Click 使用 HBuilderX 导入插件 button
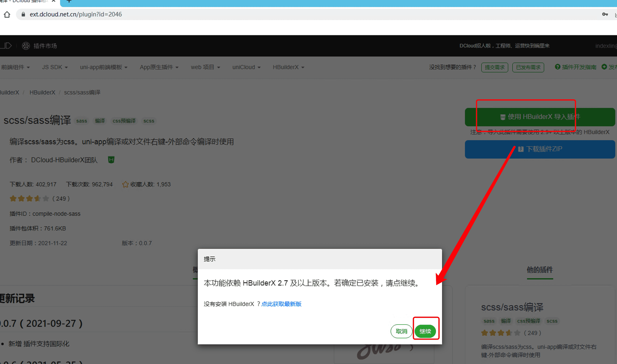The width and height of the screenshot is (617, 364). (540, 117)
